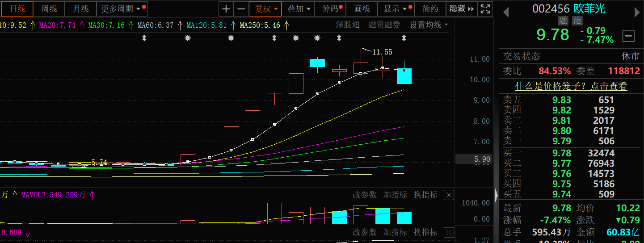Zoom out chart with the minus icon
The image size is (644, 243).
[x=241, y=9]
